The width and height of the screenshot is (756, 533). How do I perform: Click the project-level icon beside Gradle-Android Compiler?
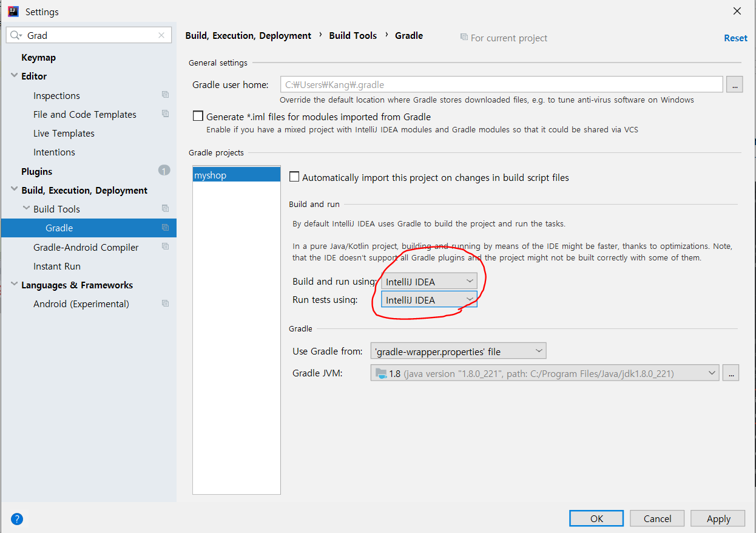click(165, 246)
